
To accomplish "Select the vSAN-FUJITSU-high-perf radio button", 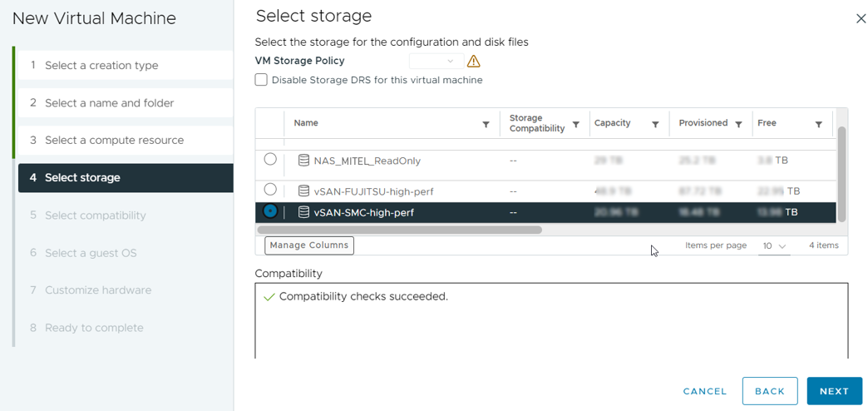I will pyautogui.click(x=270, y=190).
